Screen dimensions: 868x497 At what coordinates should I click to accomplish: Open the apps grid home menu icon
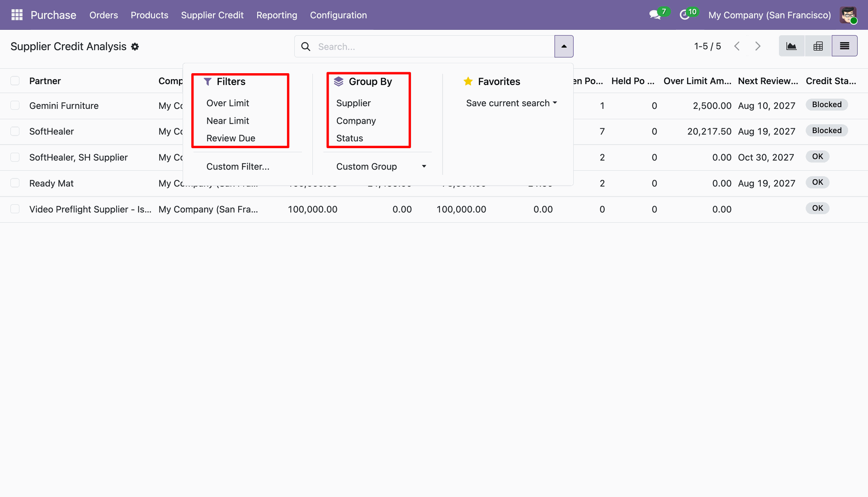[x=17, y=15]
